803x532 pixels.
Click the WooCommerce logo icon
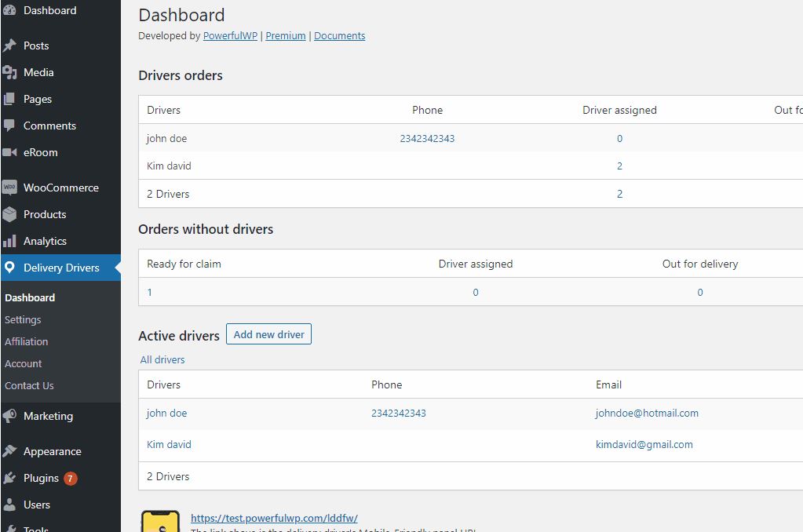pos(9,188)
